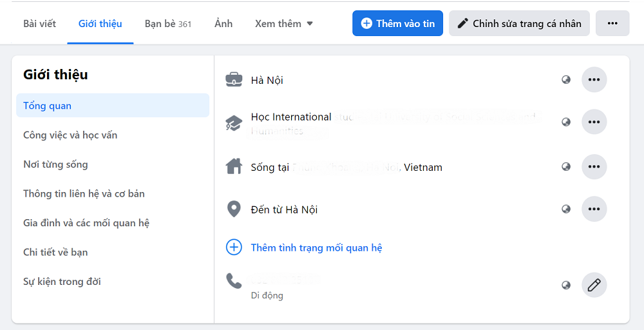Open the profile three-dot menu button at top
This screenshot has width=644, height=330.
(x=612, y=23)
